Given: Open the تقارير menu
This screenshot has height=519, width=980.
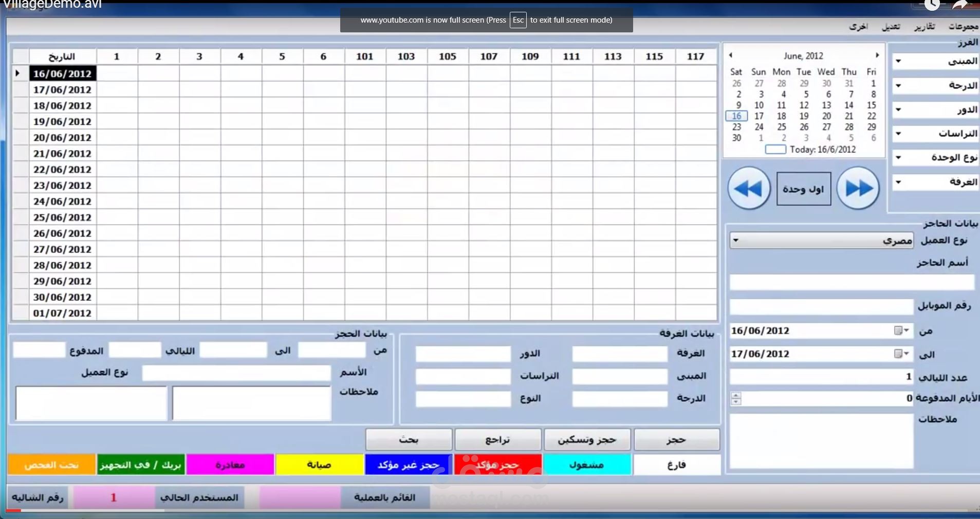Looking at the screenshot, I should (x=926, y=26).
